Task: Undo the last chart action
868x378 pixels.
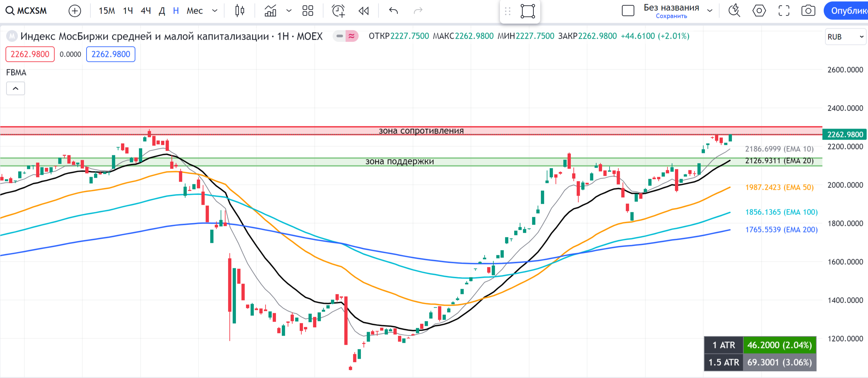Action: click(x=393, y=11)
